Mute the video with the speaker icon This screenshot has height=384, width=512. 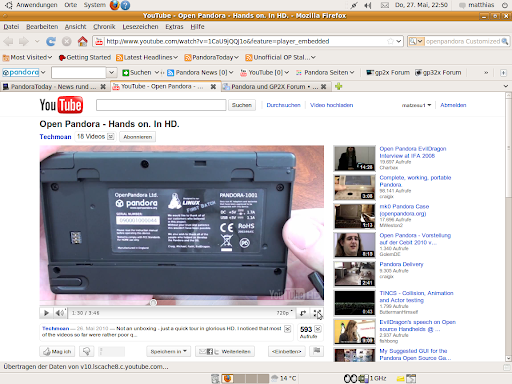[60, 313]
